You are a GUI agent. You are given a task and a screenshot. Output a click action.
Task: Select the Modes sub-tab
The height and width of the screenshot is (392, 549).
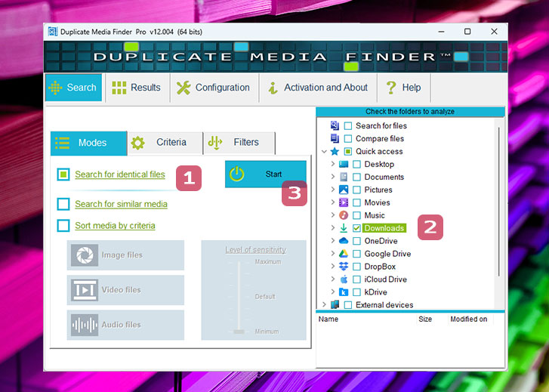[88, 143]
